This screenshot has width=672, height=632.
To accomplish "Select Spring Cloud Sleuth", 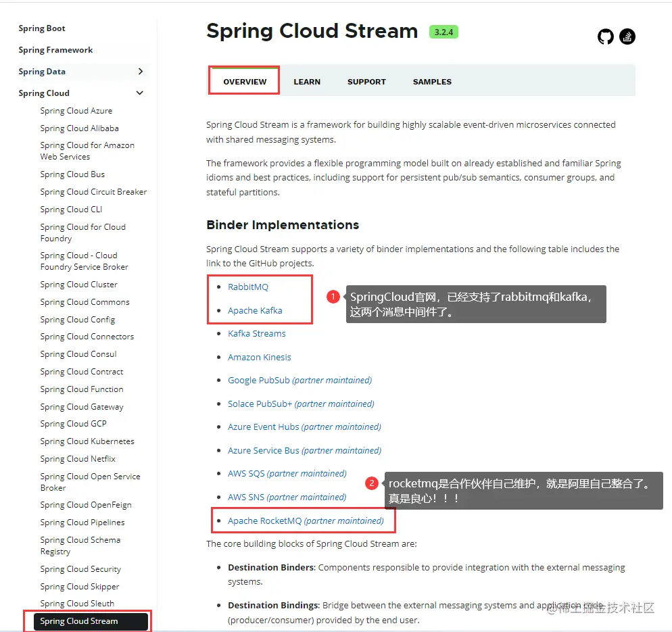I will click(x=77, y=604).
